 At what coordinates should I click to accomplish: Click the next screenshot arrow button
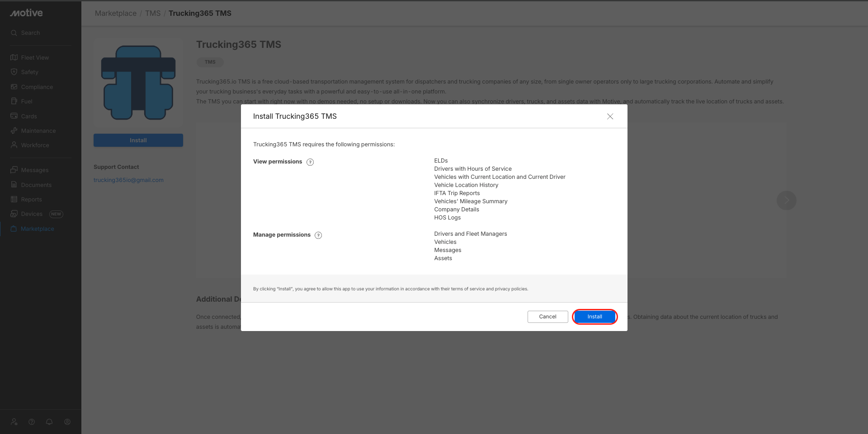[x=786, y=200]
